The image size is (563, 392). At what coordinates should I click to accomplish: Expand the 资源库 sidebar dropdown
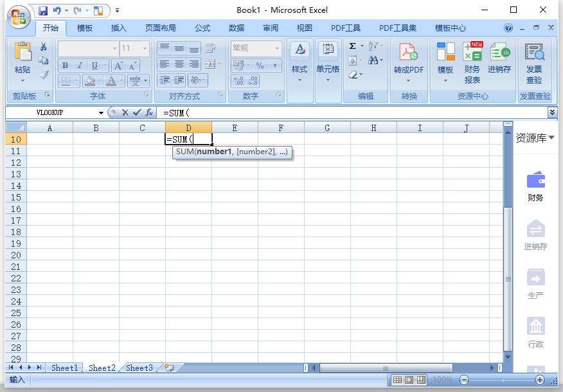coord(551,138)
